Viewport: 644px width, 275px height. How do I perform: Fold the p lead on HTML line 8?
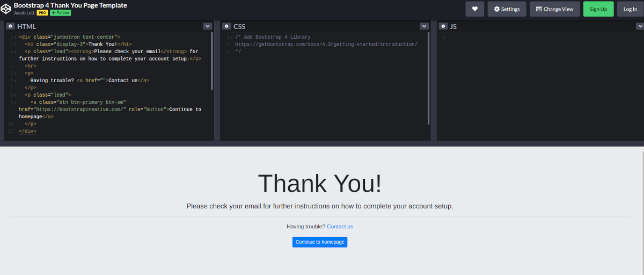point(16,95)
